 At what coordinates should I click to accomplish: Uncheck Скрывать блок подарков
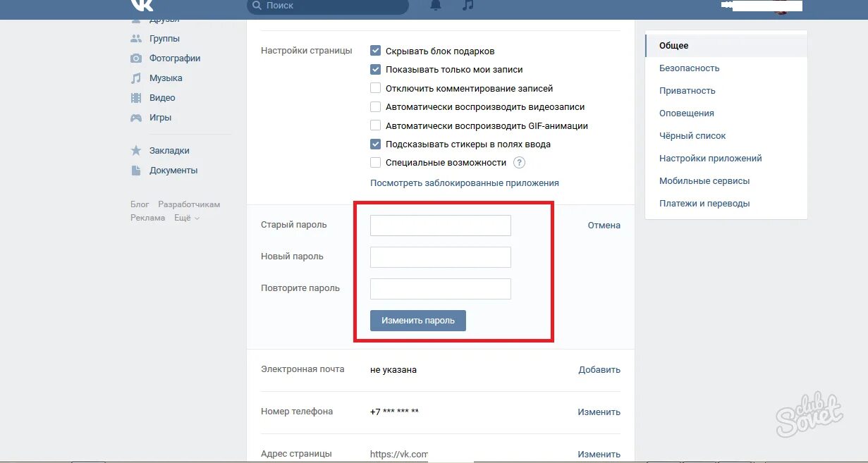tap(376, 51)
